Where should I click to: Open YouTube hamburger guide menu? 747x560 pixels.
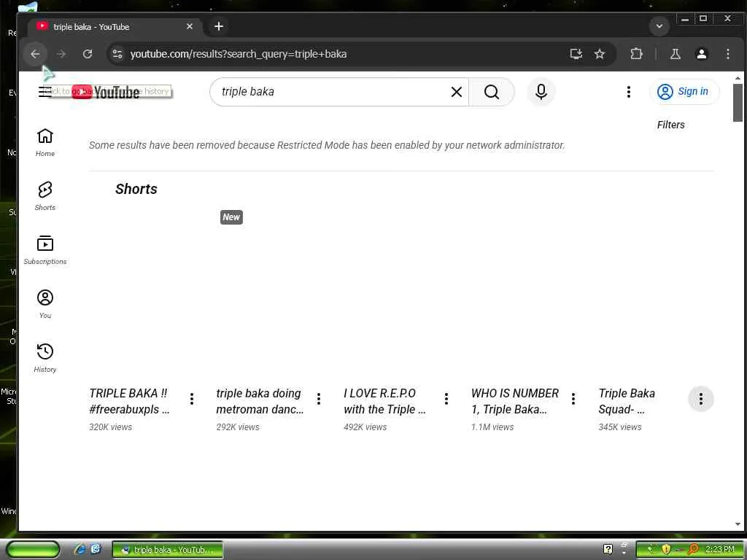click(44, 92)
